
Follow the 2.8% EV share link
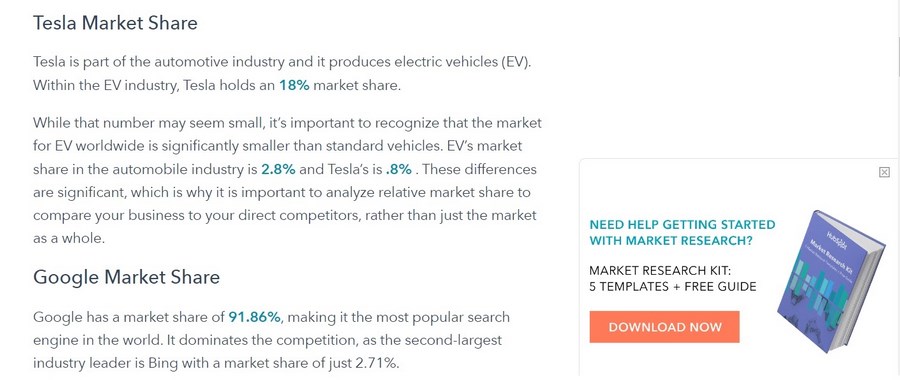pos(278,169)
